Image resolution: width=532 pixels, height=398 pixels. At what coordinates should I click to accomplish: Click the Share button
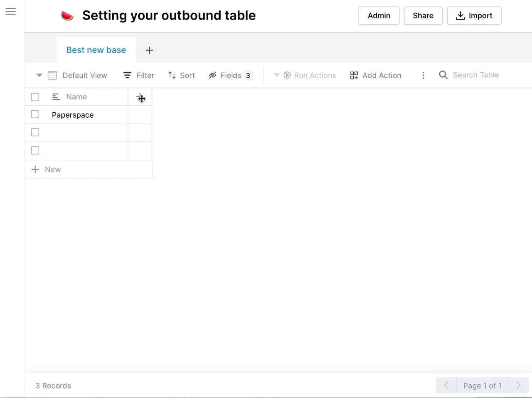(423, 16)
